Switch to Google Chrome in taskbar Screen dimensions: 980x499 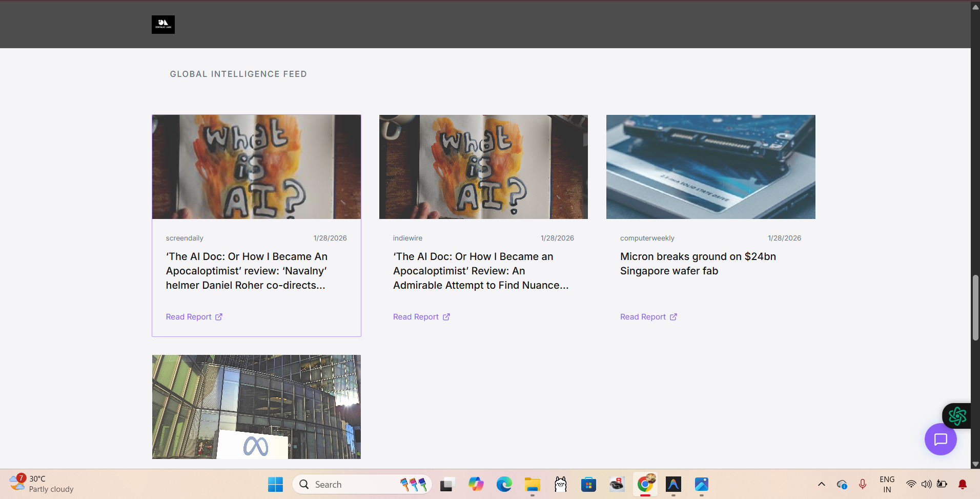(x=645, y=484)
